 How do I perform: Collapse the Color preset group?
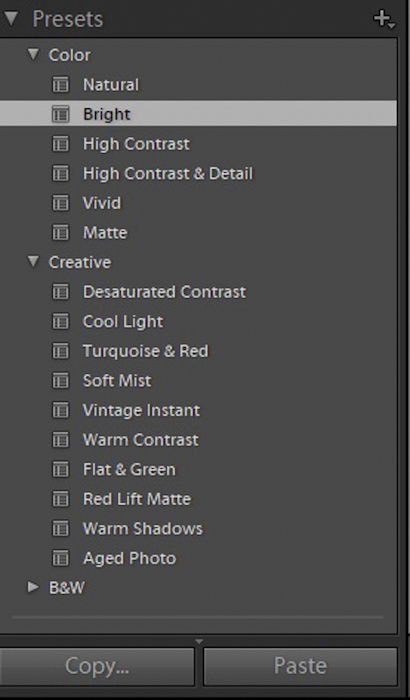tap(33, 54)
